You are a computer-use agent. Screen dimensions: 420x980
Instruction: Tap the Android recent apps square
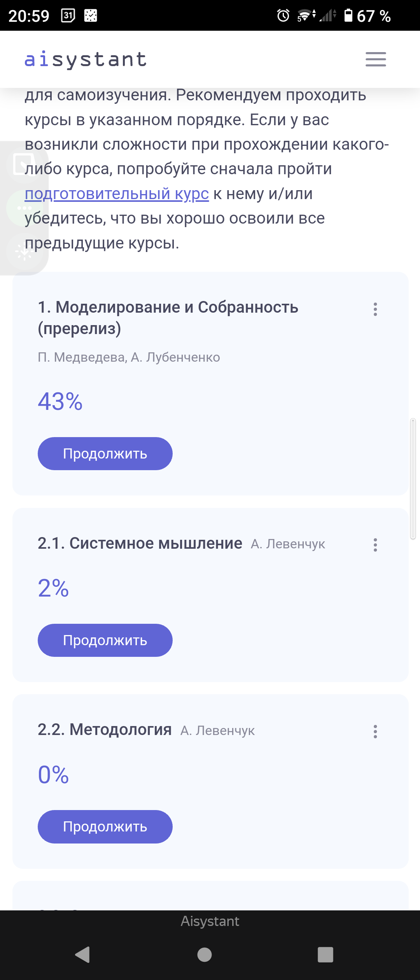point(325,954)
